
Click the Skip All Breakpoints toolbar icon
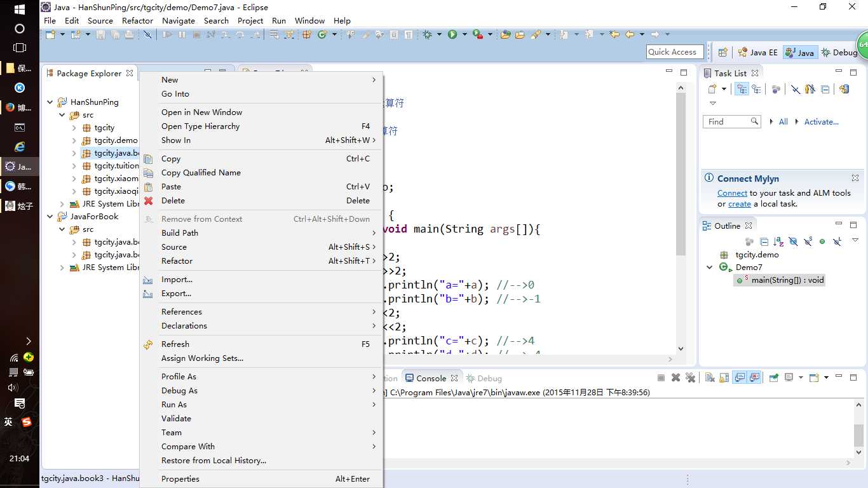pos(147,34)
